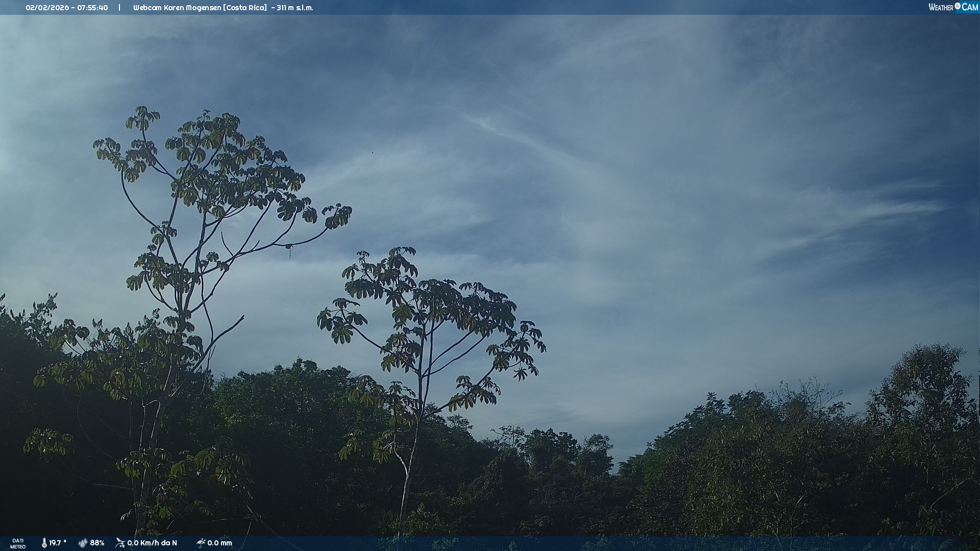Click the 311 m s.l.m. altitude text
The image size is (980, 551).
coord(295,8)
